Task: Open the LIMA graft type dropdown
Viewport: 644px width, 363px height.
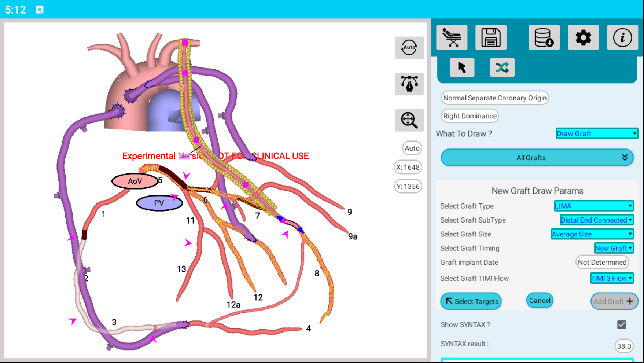Action: 593,206
